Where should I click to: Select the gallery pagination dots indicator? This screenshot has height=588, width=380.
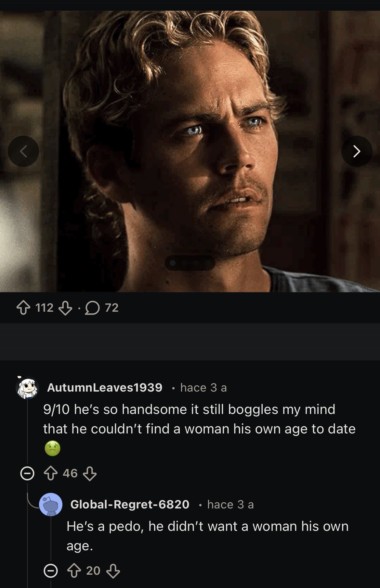[190, 263]
